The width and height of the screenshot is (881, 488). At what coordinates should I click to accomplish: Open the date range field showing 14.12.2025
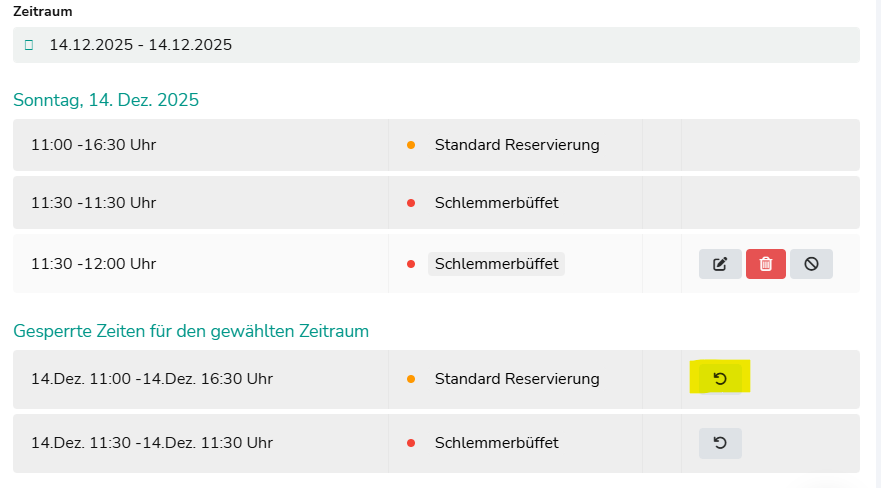140,45
